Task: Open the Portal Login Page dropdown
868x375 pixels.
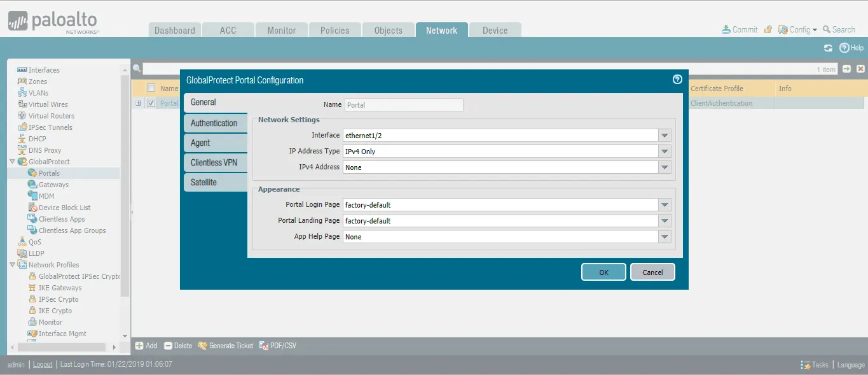Action: point(665,205)
